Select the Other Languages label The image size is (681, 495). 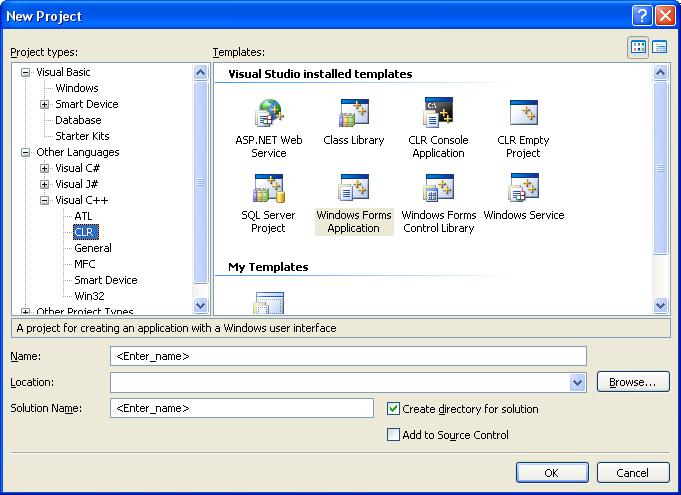78,152
